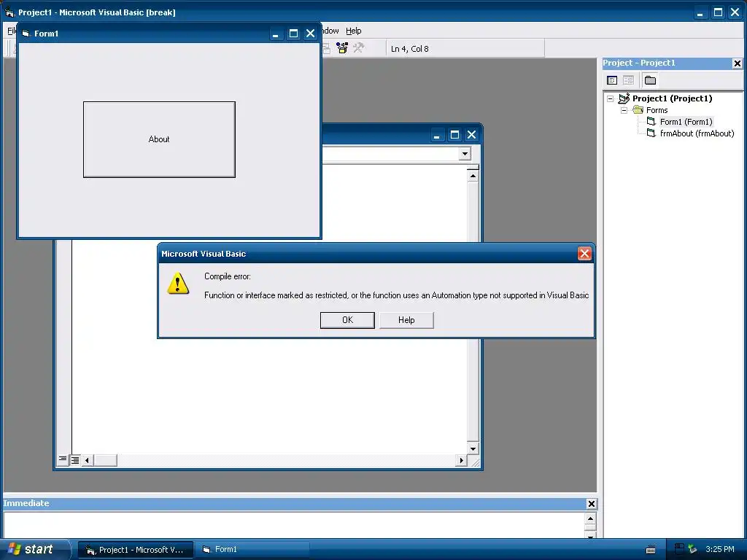Click Immediate window scroll up arrow
Image resolution: width=747 pixels, height=560 pixels.
coord(590,518)
